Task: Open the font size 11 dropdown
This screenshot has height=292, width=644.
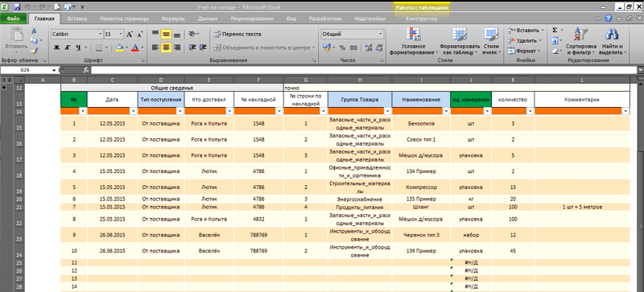Action: 121,35
